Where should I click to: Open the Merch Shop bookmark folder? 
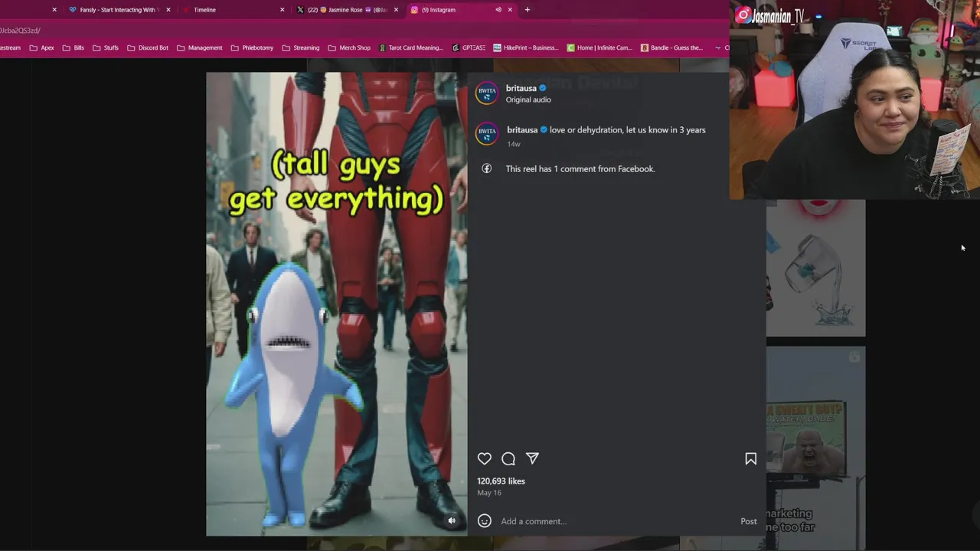pos(348,47)
